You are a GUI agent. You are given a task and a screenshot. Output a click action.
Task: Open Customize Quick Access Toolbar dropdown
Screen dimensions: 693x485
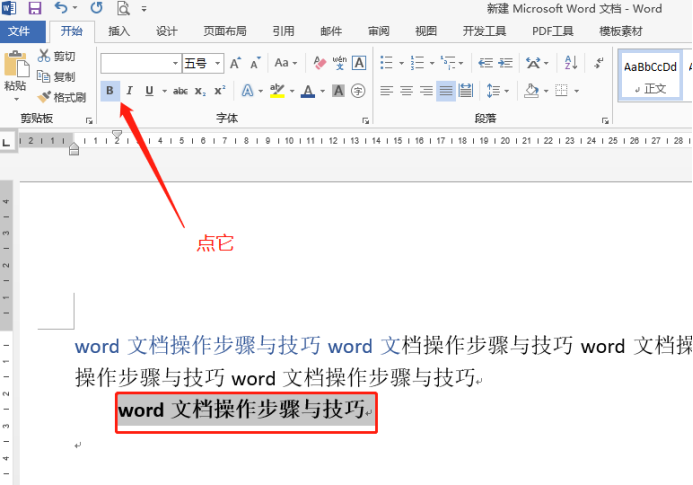[x=144, y=8]
